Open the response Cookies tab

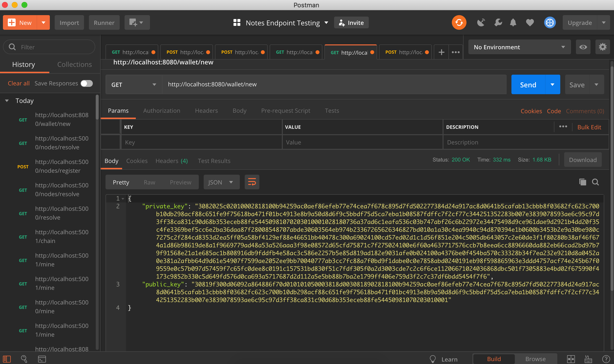(x=137, y=161)
